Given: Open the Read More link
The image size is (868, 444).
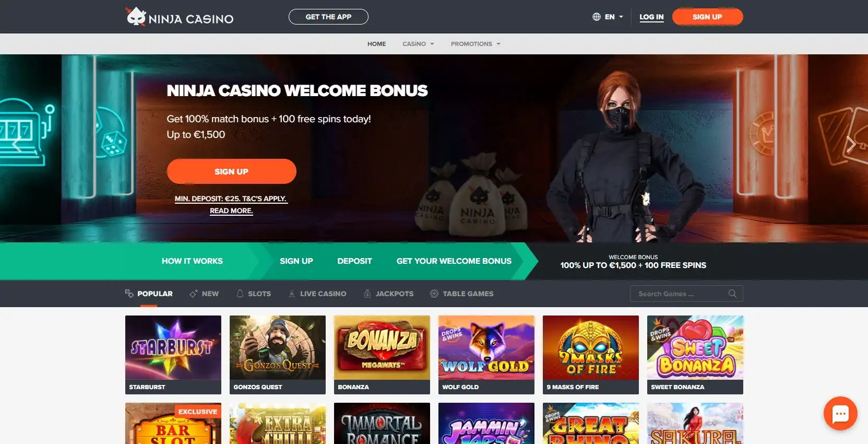Looking at the screenshot, I should [231, 211].
